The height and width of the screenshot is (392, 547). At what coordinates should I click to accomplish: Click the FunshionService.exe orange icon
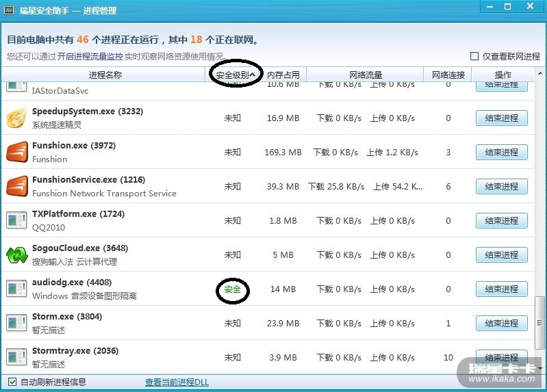(x=16, y=186)
